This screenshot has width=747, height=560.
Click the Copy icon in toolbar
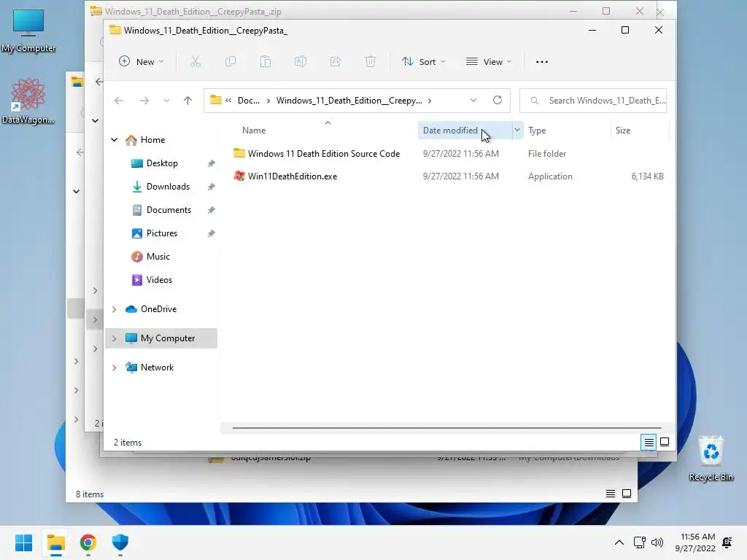231,61
